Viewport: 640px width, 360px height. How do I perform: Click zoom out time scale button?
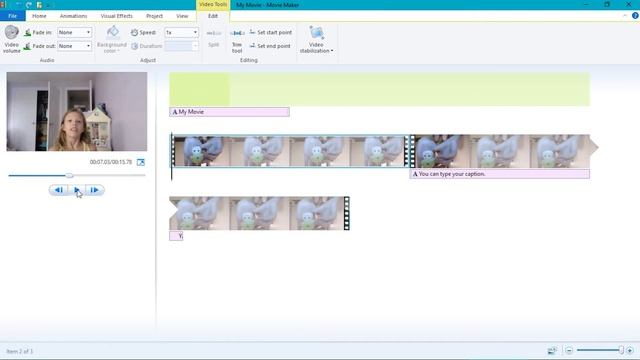[569, 350]
